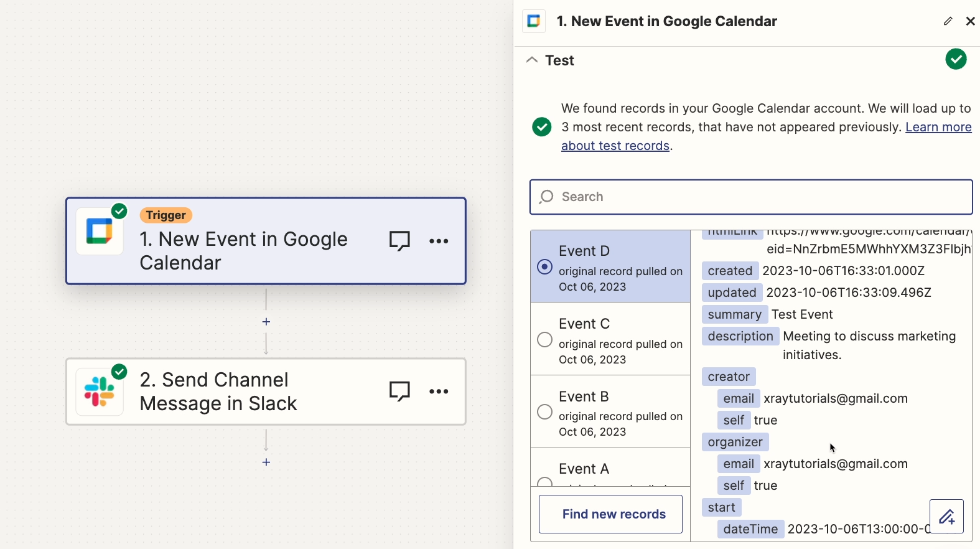Viewport: 980px width, 549px height.
Task: Open comment icon on Slack step
Action: [x=399, y=392]
